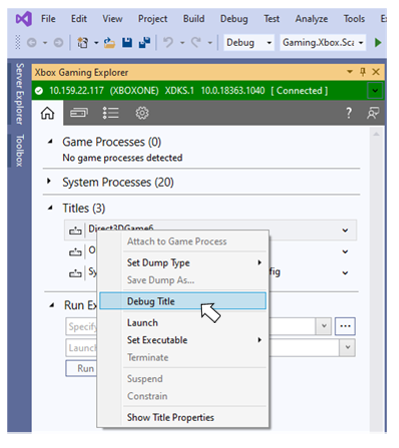Open the Build menu
This screenshot has width=399, height=448.
194,19
